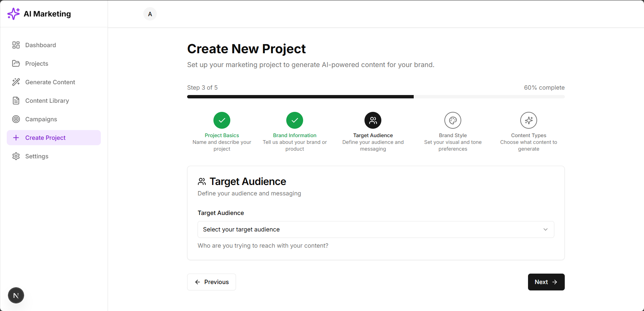Click the 60% complete text

point(544,88)
